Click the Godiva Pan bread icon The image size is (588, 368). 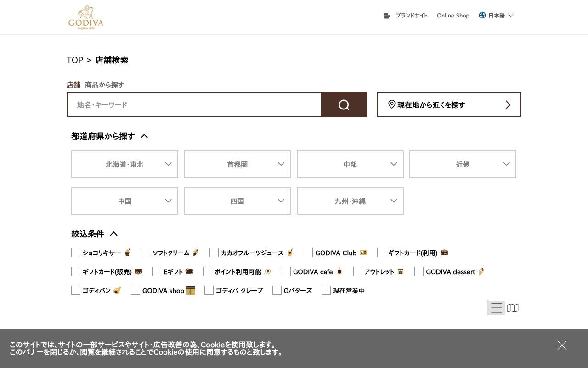(x=117, y=290)
